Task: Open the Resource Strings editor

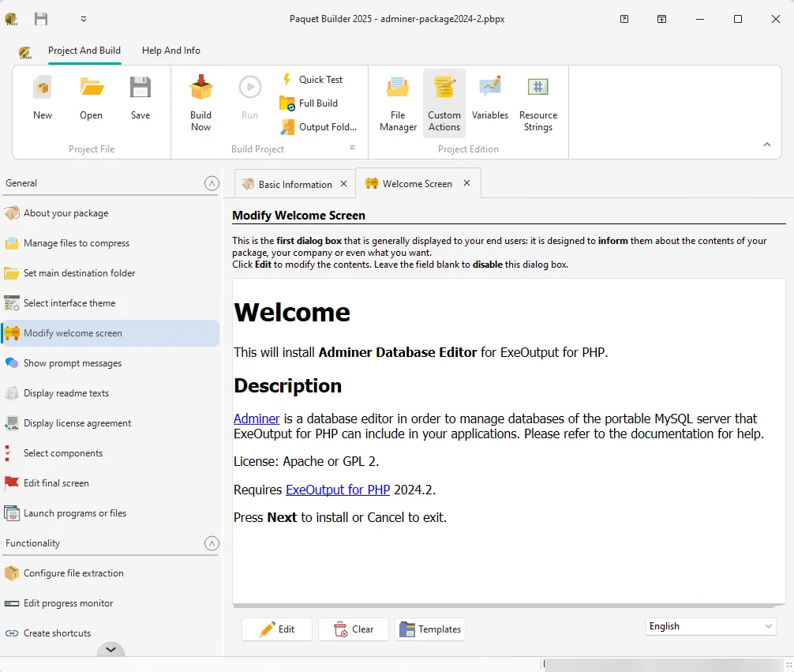Action: (538, 103)
